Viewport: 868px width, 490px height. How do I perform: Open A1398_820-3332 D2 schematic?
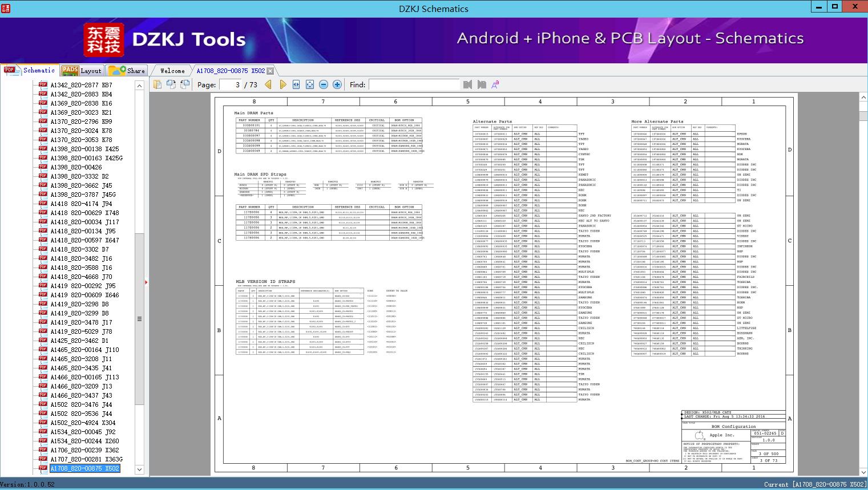tap(79, 176)
